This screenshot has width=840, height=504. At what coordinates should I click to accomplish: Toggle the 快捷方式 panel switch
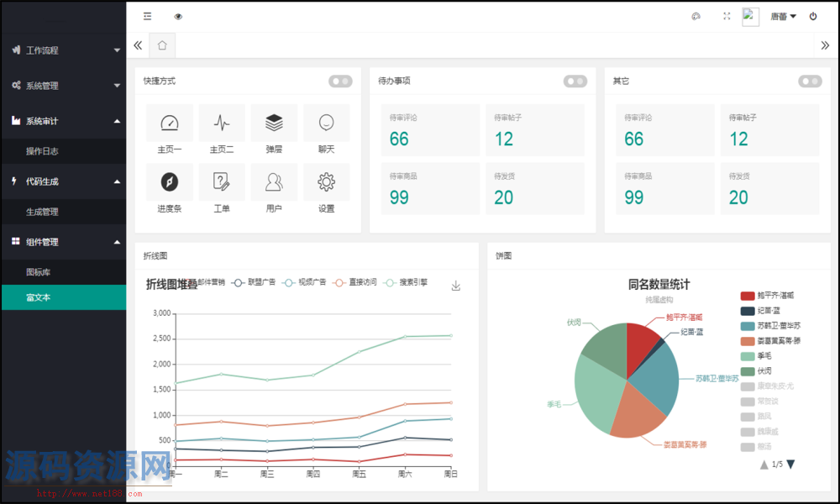click(341, 81)
